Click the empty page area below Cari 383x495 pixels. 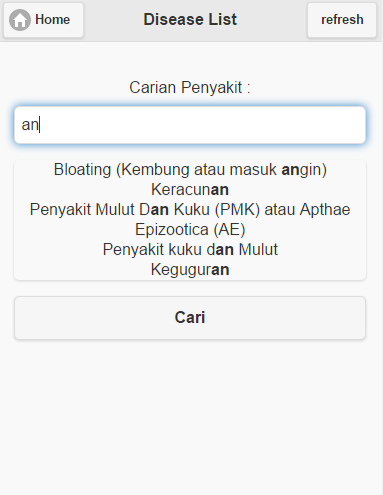(x=190, y=417)
